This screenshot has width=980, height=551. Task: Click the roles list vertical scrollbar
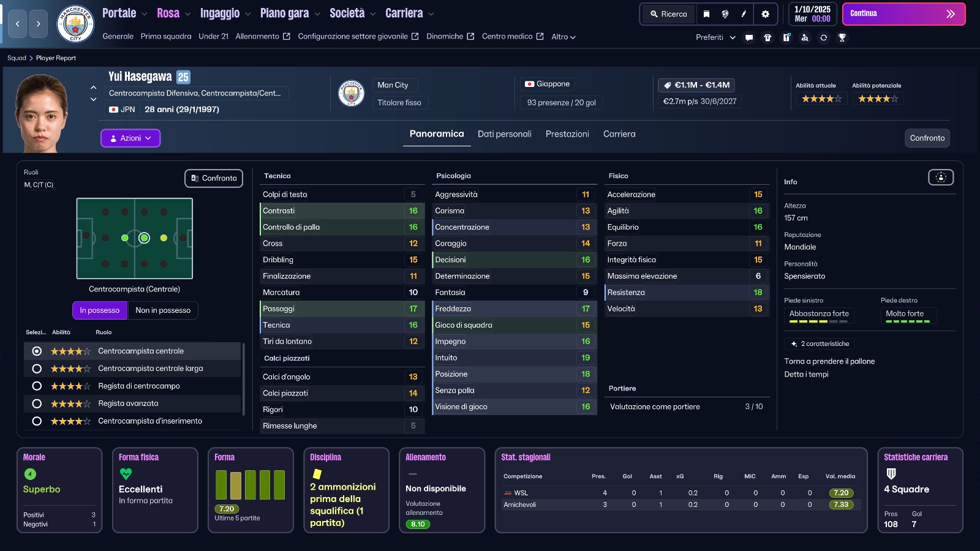[244, 380]
